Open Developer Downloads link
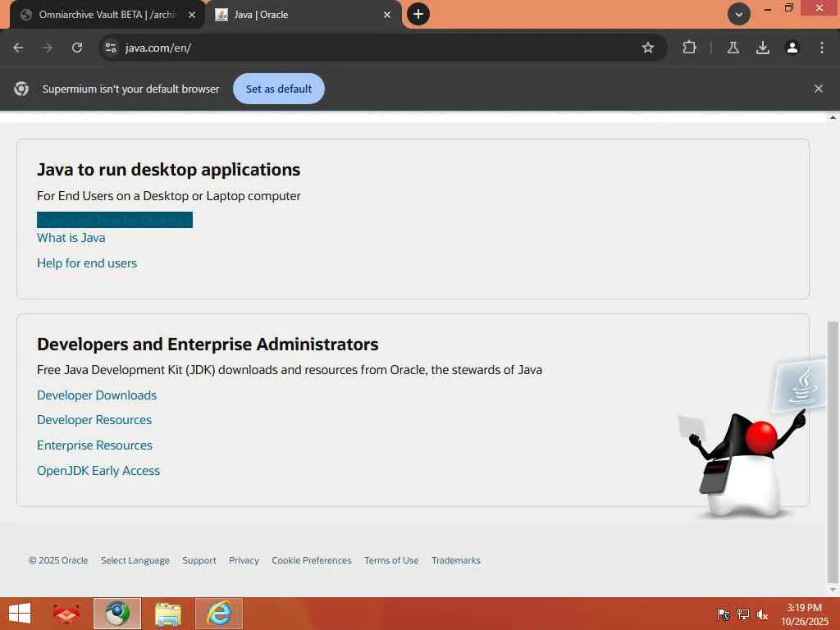The image size is (840, 630). tap(97, 395)
